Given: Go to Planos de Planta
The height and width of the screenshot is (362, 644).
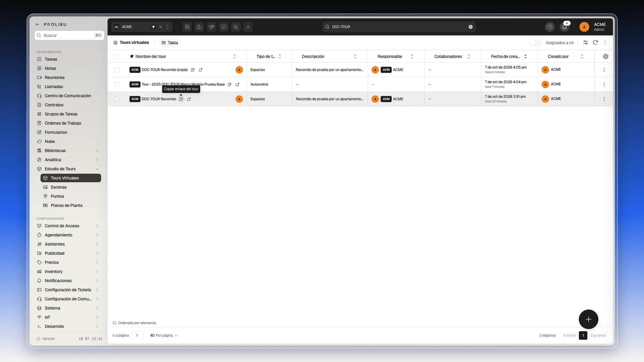Looking at the screenshot, I should click(x=71, y=205).
